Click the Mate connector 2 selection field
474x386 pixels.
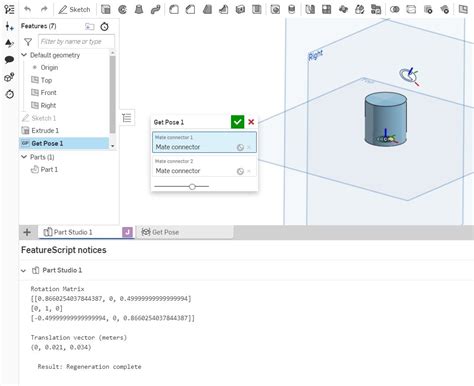click(204, 166)
